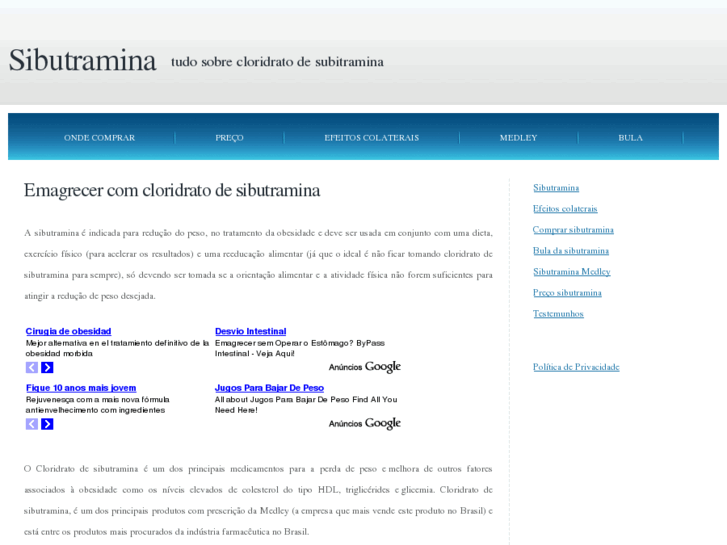Visit the Sibutramina Medley sidebar link
Screen dimensions: 727x545
(572, 272)
